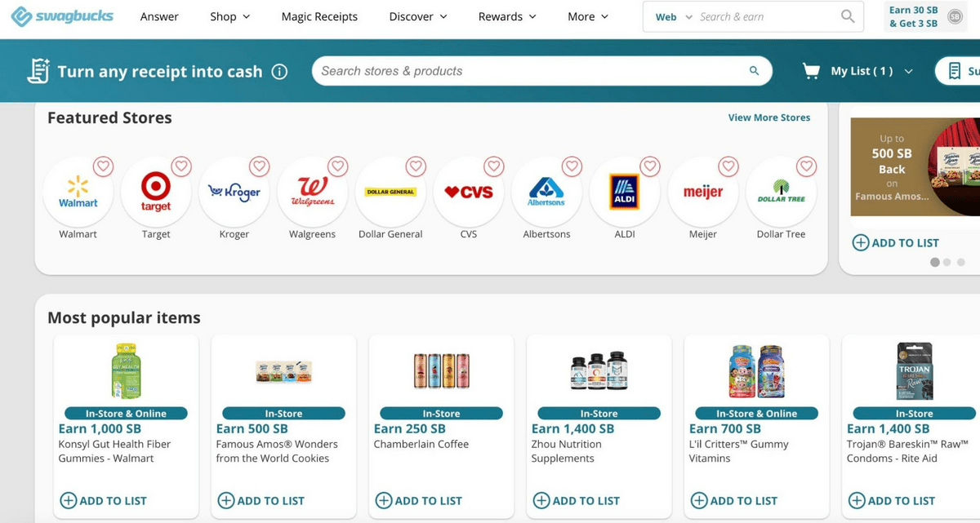
Task: Open the info icon beside receipt headline
Action: 279,72
